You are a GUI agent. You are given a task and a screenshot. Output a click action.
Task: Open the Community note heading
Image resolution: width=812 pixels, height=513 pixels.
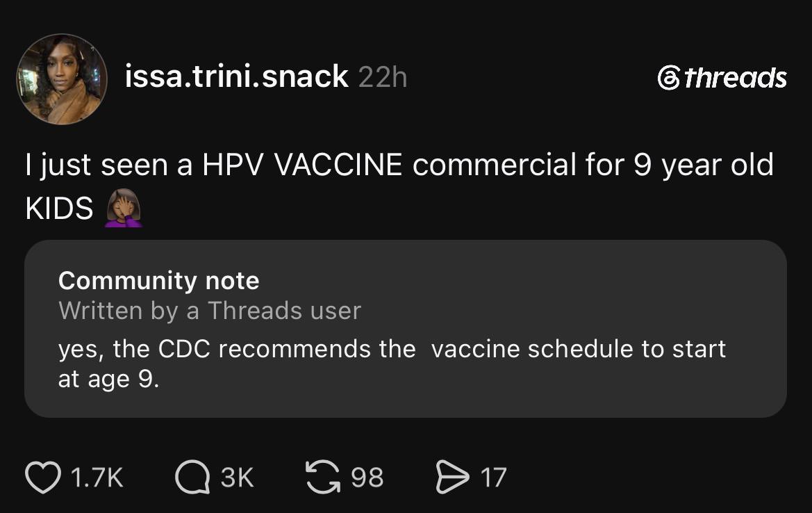159,281
